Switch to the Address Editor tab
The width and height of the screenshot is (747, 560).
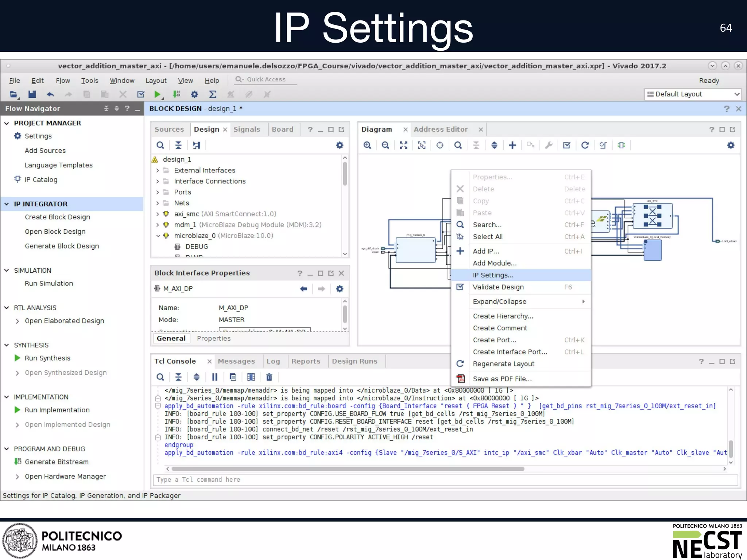coord(441,129)
